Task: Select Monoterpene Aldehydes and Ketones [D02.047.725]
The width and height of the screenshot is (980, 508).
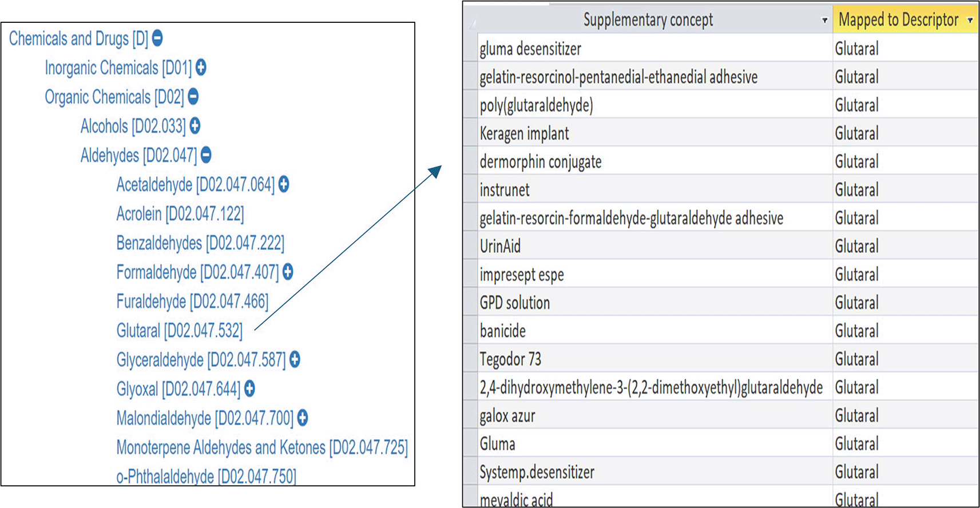Action: (262, 447)
